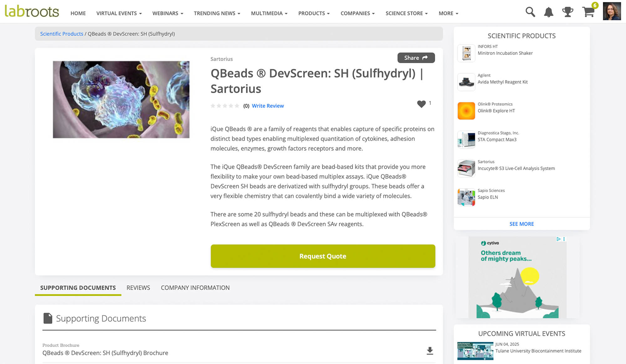Image resolution: width=626 pixels, height=364 pixels.
Task: Toggle the heart favorite for this product
Action: (421, 104)
